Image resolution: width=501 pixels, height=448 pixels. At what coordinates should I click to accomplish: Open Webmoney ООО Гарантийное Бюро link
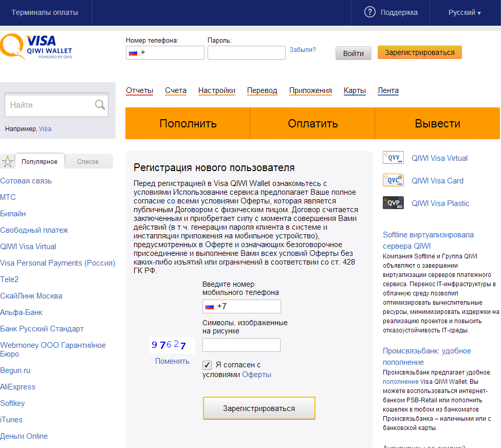coord(53,349)
